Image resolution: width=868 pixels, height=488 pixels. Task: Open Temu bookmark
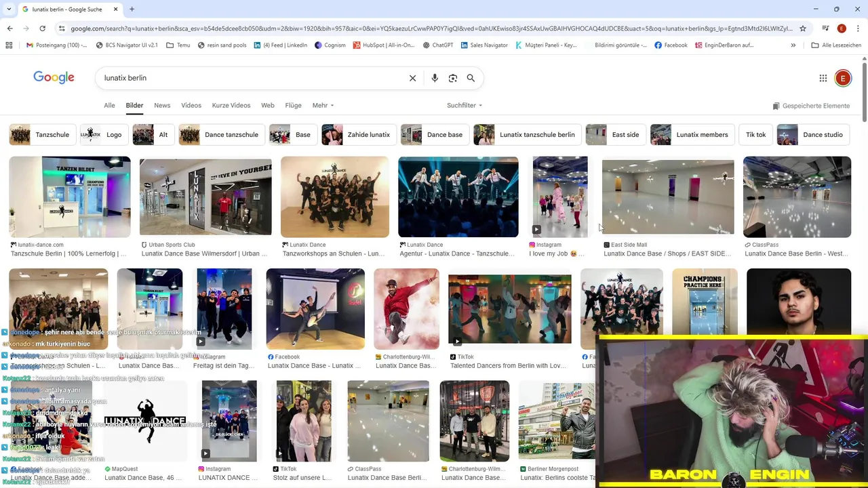178,45
